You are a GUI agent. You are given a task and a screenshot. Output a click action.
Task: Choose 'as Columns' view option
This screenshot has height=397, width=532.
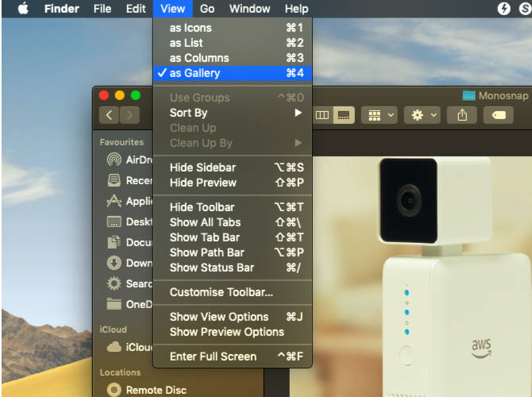click(x=233, y=58)
